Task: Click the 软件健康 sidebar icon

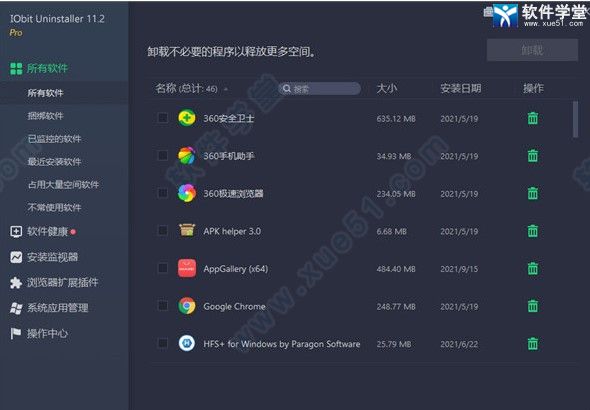Action: click(x=16, y=232)
